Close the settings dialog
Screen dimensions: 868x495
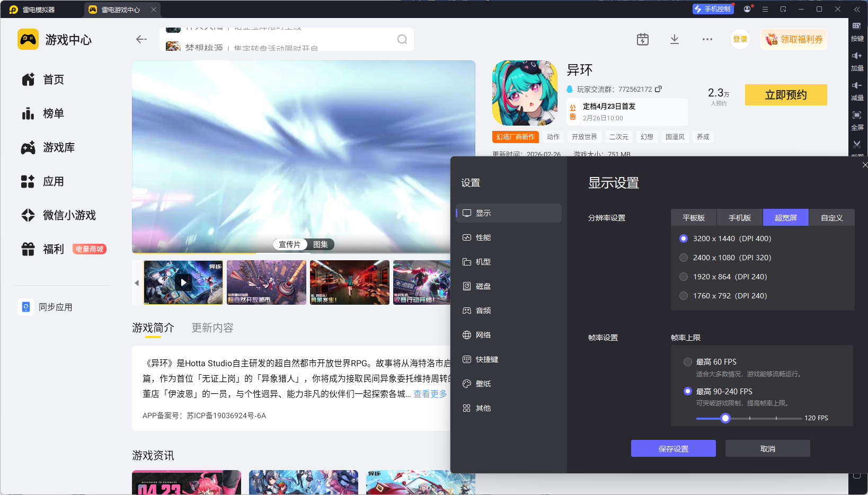[x=864, y=165]
